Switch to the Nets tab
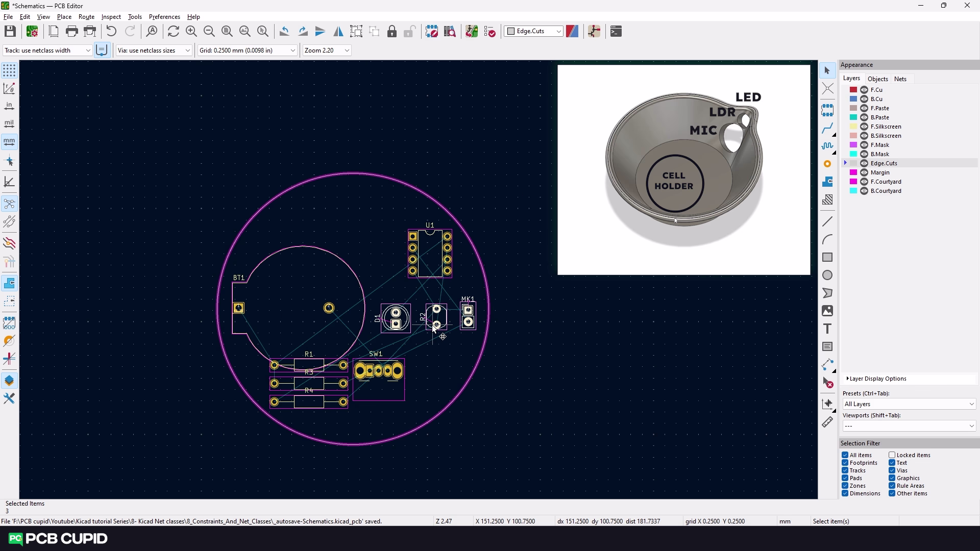This screenshot has height=551, width=980. [x=900, y=79]
